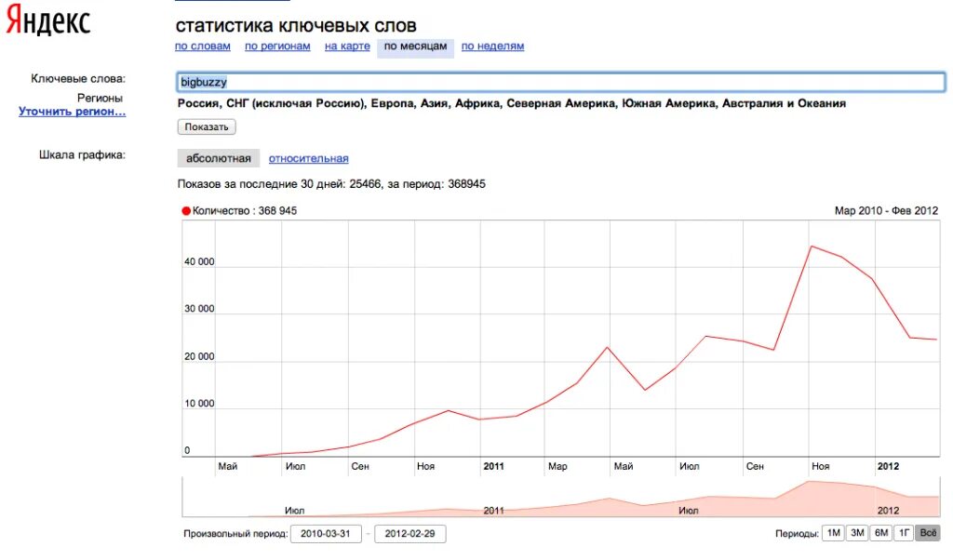Switch graph scale to относительная

pos(308,158)
